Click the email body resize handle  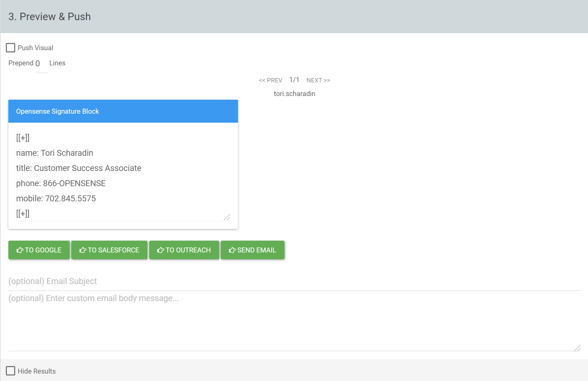coord(577,348)
